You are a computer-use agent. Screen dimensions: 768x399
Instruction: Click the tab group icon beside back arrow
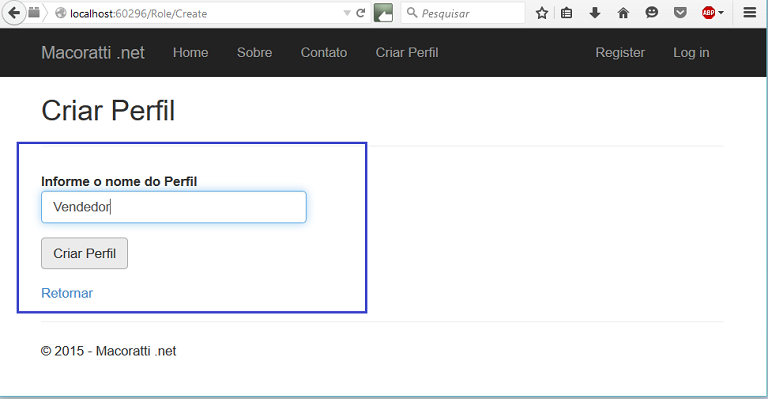coord(34,12)
